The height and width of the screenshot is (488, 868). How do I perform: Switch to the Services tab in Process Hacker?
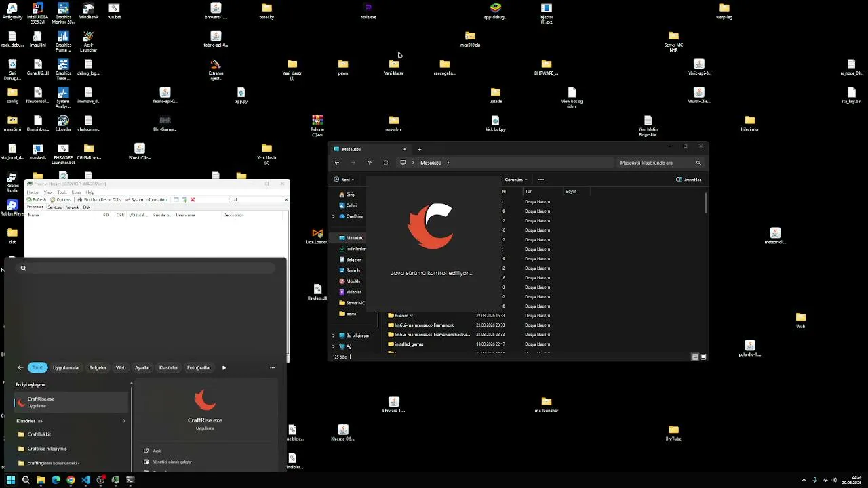pos(54,207)
